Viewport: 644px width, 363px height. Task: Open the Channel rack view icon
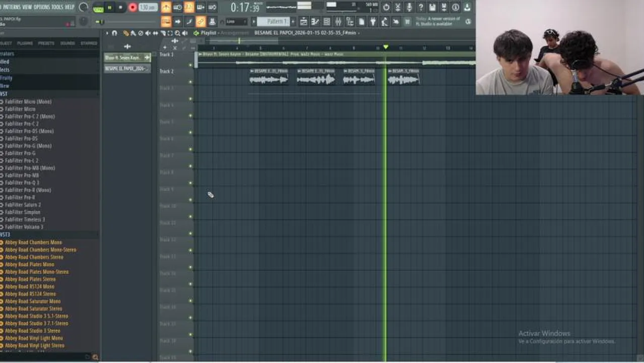pos(327,22)
